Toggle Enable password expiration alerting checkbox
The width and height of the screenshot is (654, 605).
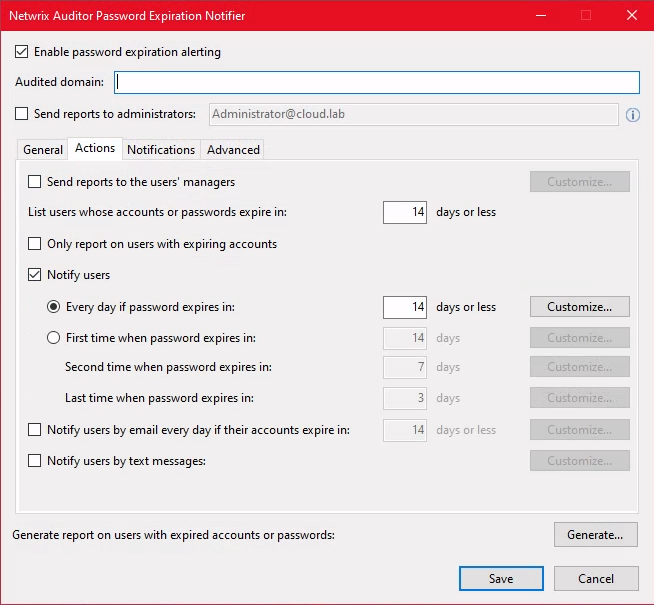[x=23, y=52]
